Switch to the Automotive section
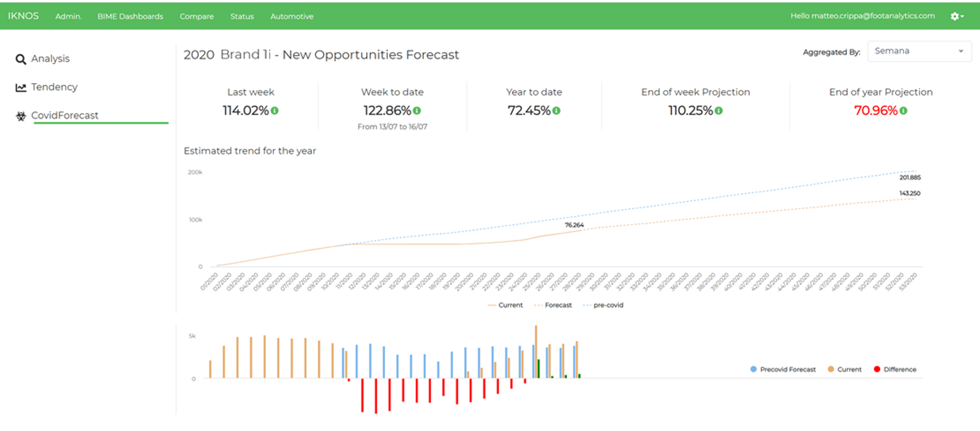The width and height of the screenshot is (980, 431). pos(291,16)
